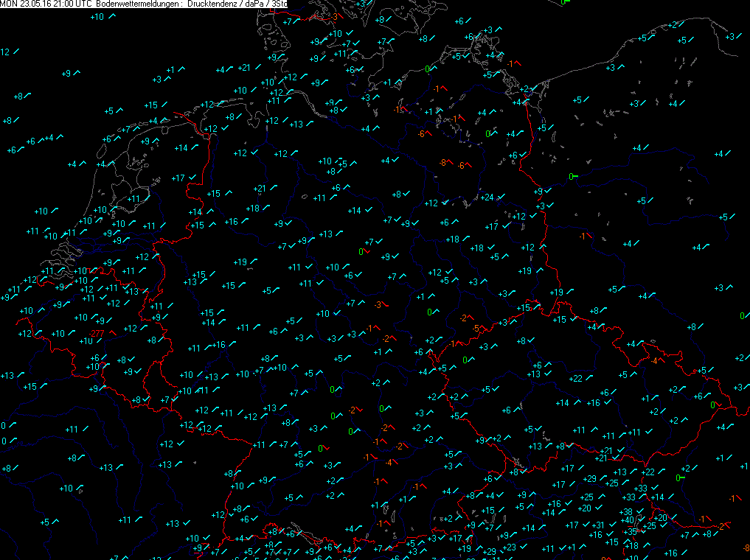Click the tendency symbol next to +24
This screenshot has height=560, width=750.
[501, 197]
